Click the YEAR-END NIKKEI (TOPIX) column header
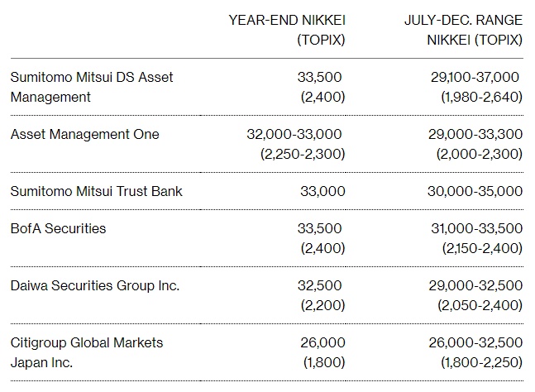The width and height of the screenshot is (535, 392). 285,28
